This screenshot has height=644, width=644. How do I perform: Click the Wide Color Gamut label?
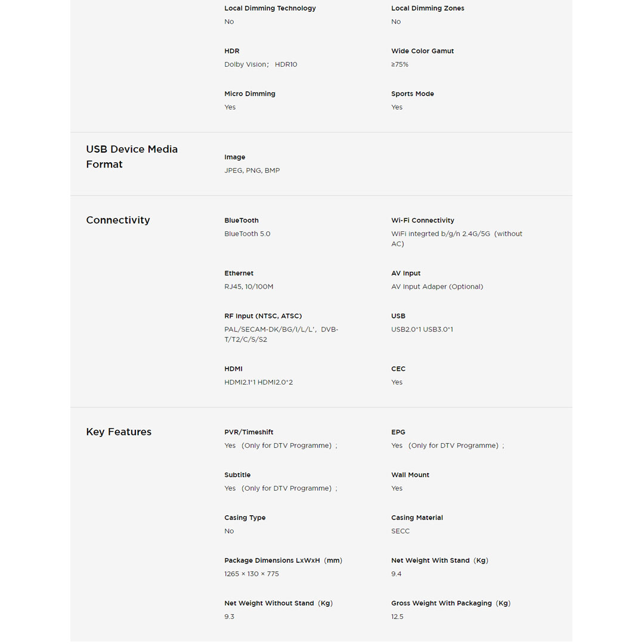(423, 51)
